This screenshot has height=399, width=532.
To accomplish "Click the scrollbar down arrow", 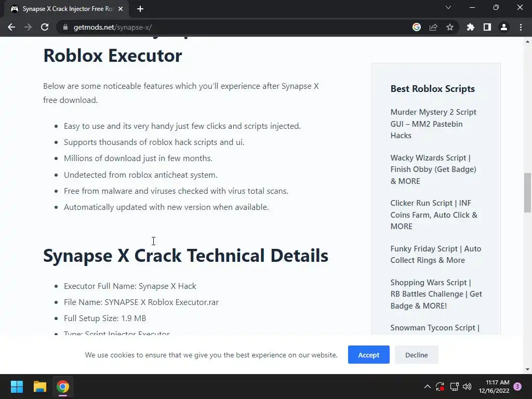I will click(x=527, y=369).
